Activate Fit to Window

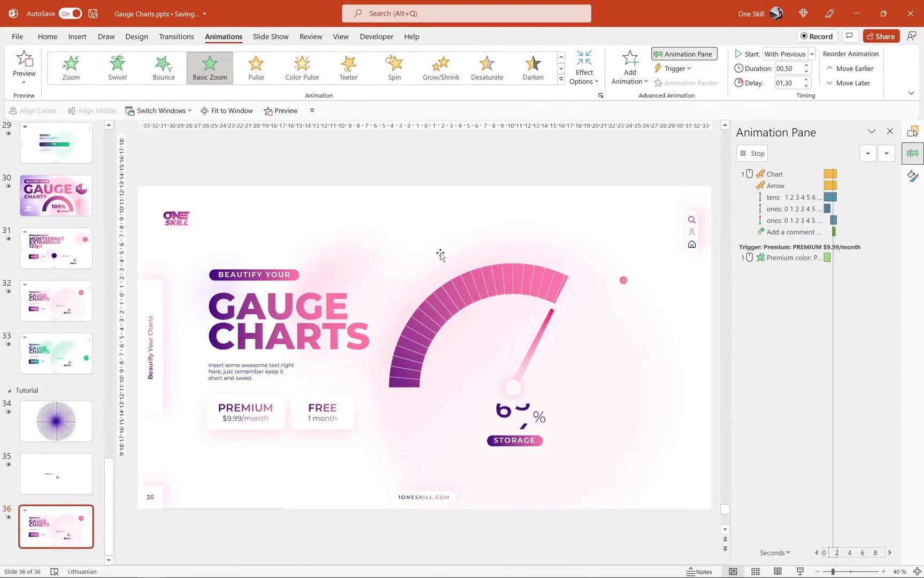(x=227, y=111)
